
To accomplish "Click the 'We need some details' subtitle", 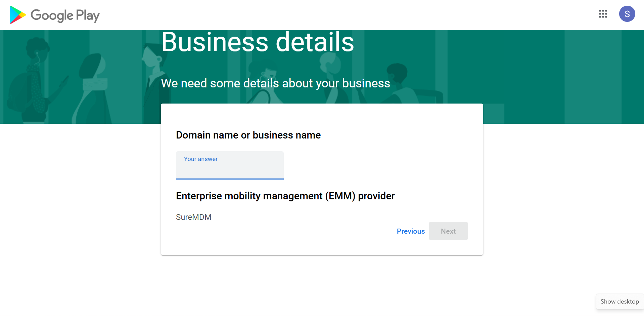I will 275,83.
